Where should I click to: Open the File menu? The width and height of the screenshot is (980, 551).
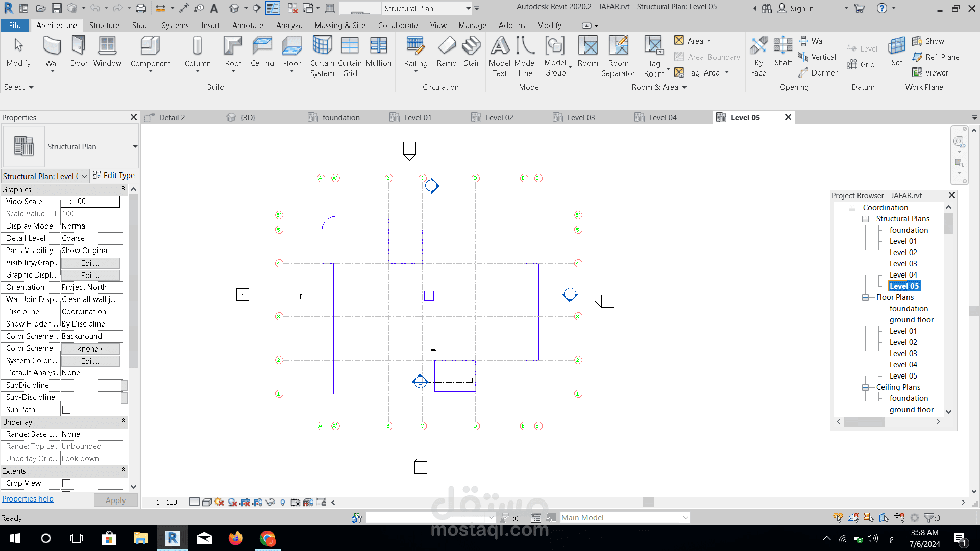pos(15,25)
